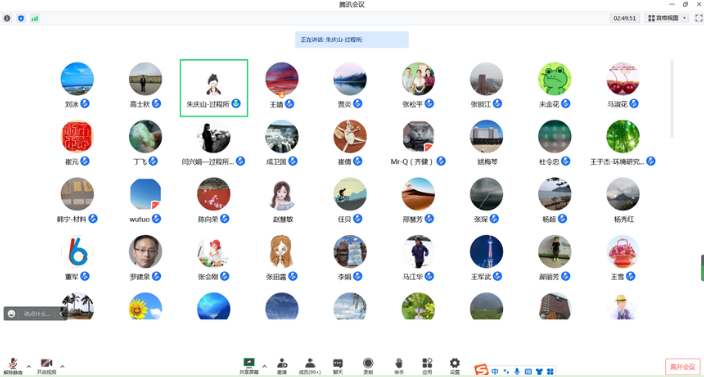This screenshot has height=377, width=704.
Task: Start recording with the Record icon
Action: tap(368, 365)
